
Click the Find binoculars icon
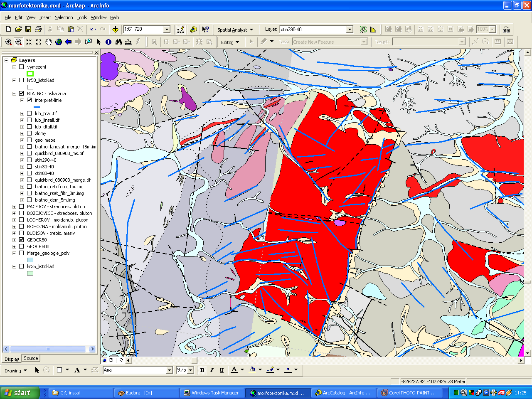(x=118, y=42)
